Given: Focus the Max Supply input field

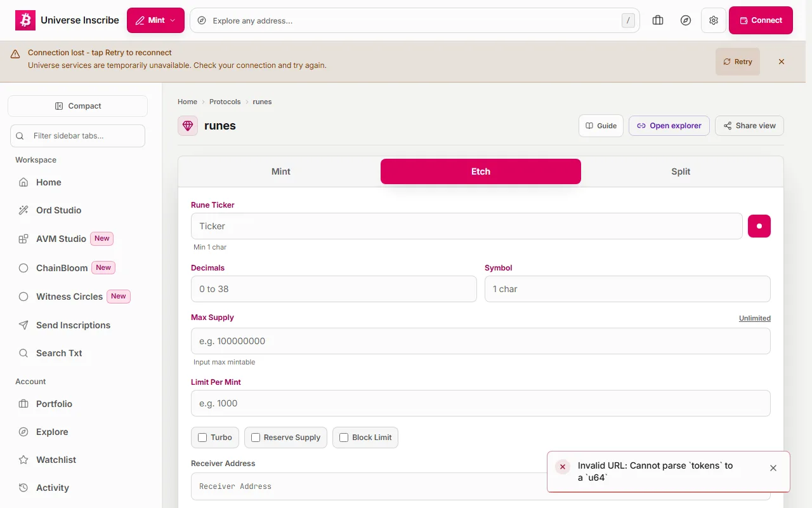Looking at the screenshot, I should point(481,341).
